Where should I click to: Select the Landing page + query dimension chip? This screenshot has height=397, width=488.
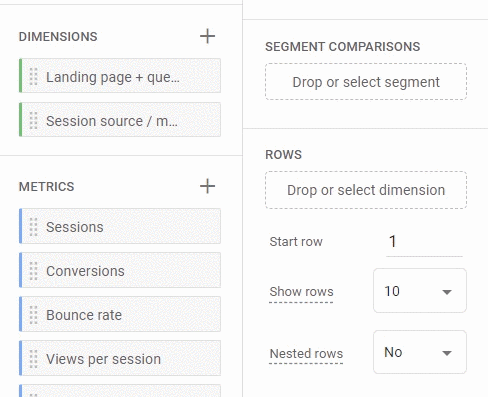120,76
